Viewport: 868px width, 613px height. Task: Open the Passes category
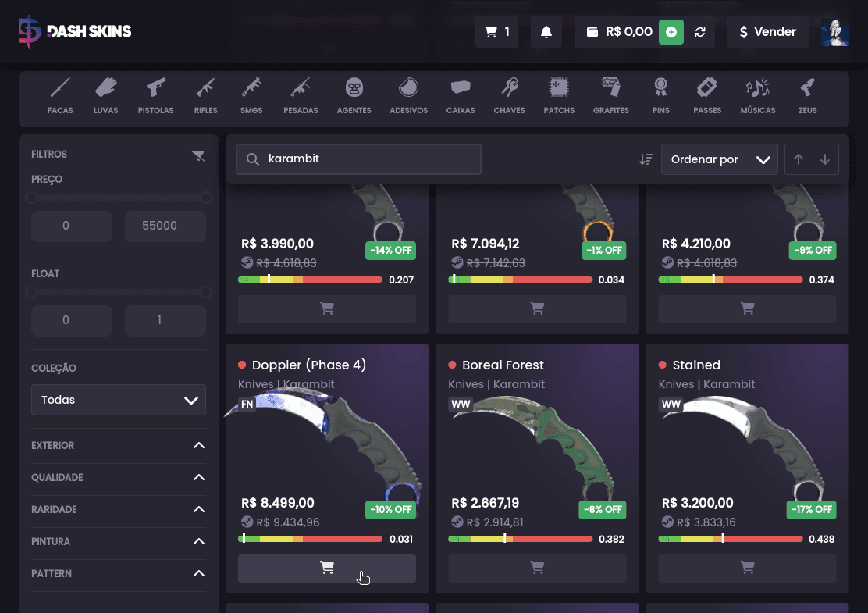707,96
